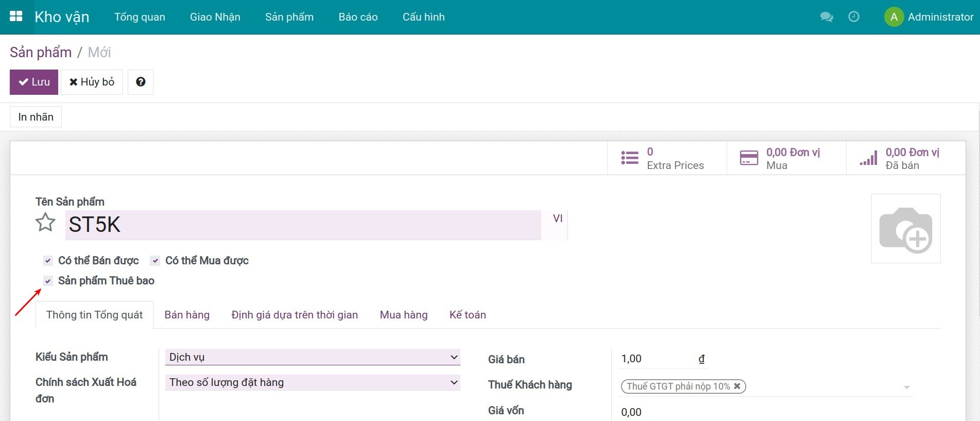Toggle Có thể Mua được checkbox
The height and width of the screenshot is (421, 980).
tap(155, 261)
